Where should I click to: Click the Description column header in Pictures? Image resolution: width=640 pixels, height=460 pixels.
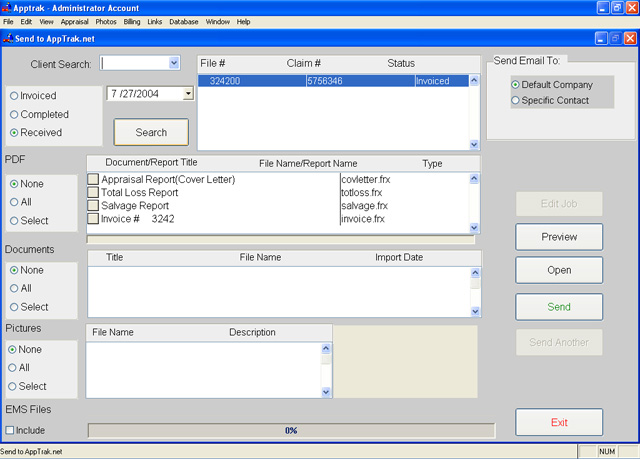pos(252,332)
